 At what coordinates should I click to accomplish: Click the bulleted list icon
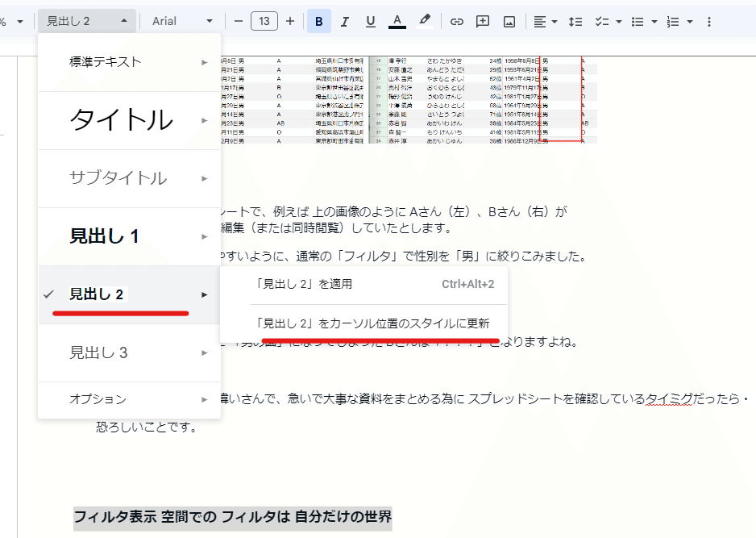pos(638,21)
